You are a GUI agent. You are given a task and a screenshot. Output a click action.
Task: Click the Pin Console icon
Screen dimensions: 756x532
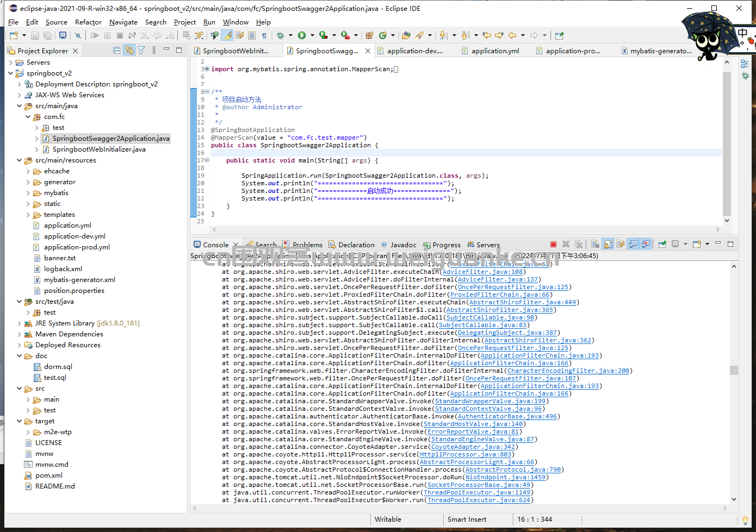click(662, 245)
